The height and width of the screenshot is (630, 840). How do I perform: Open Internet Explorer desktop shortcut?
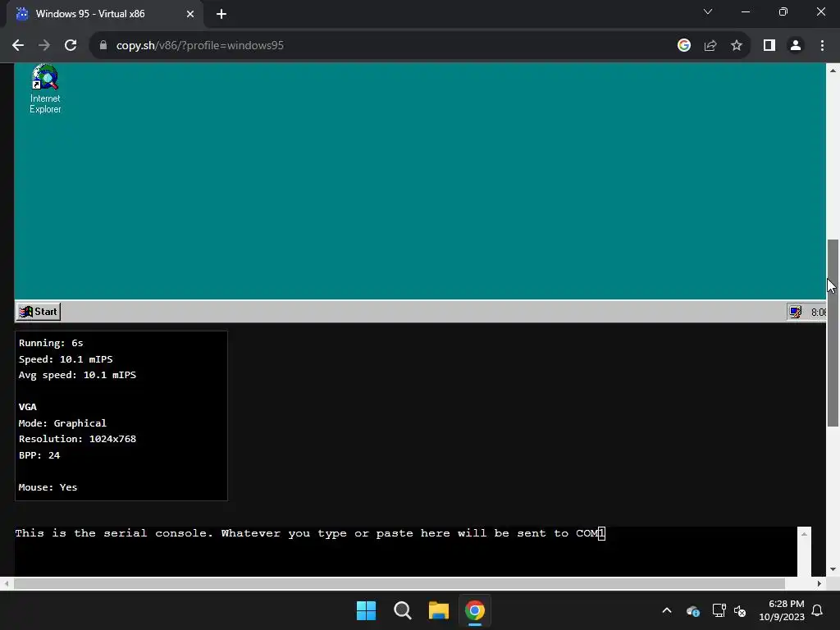[45, 89]
